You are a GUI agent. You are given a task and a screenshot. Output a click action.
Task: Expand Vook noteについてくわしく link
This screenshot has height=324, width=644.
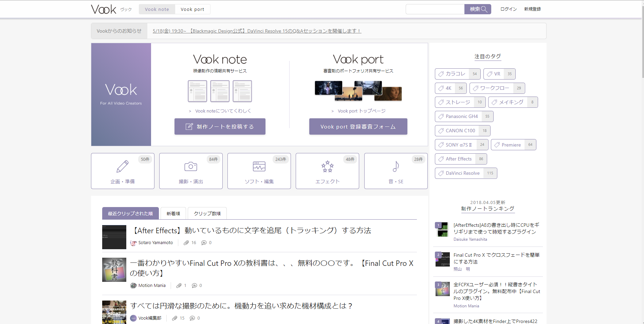click(223, 111)
